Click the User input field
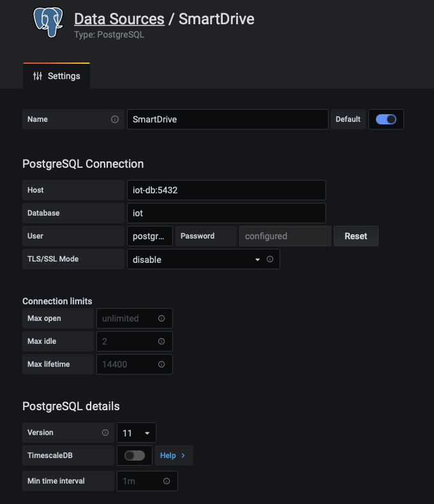Viewport: 434px width, 504px height. 150,236
